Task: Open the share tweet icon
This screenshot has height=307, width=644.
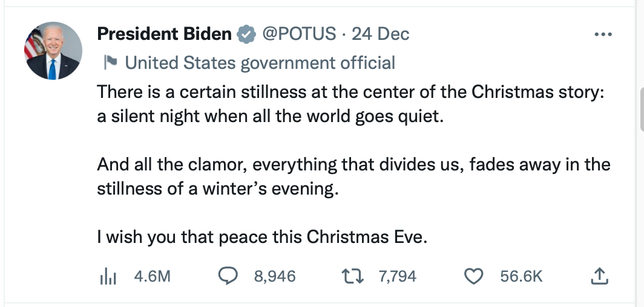Action: 597,276
